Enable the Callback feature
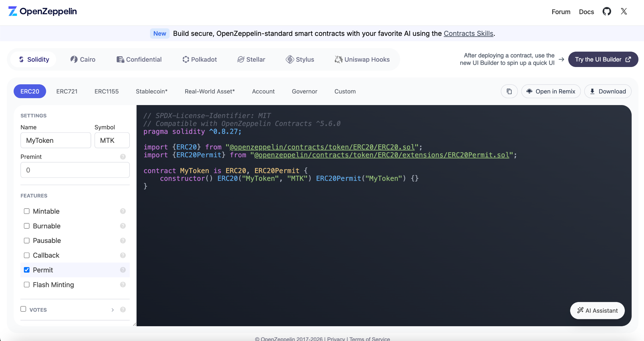 coord(27,255)
